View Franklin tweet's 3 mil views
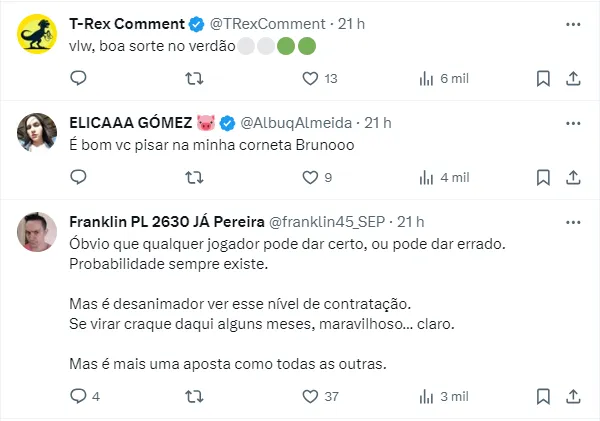600x421 pixels. [x=442, y=396]
